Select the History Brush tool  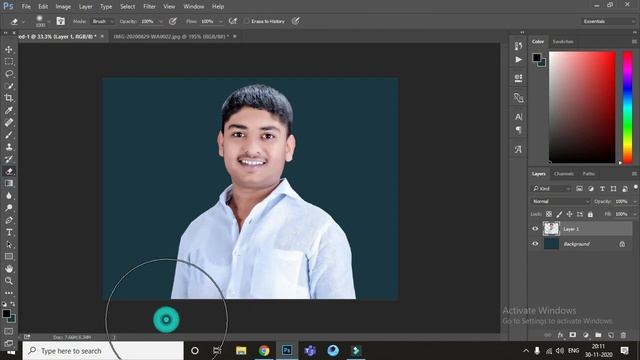click(x=9, y=159)
